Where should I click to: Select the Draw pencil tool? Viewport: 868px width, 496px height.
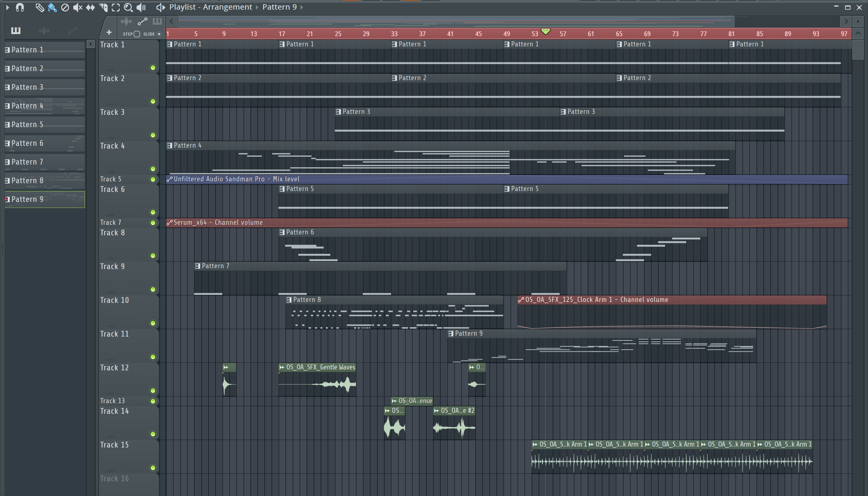click(39, 8)
